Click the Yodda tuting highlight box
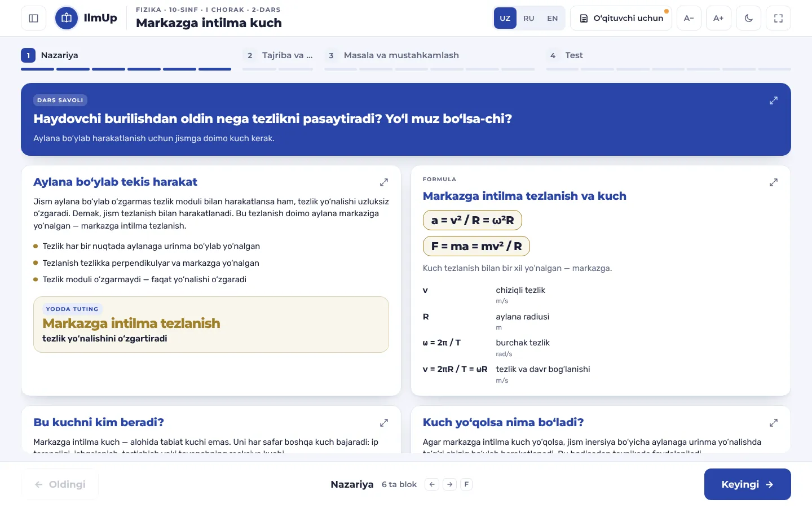Image resolution: width=812 pixels, height=508 pixels. click(211, 325)
